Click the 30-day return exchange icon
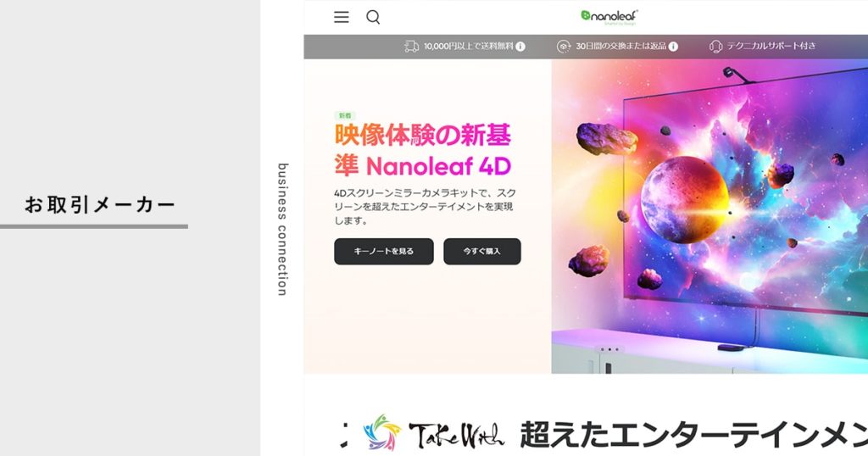Image resolution: width=868 pixels, height=456 pixels. [x=564, y=47]
